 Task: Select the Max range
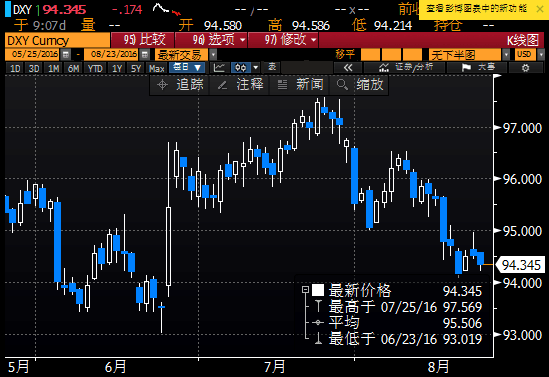(x=157, y=68)
